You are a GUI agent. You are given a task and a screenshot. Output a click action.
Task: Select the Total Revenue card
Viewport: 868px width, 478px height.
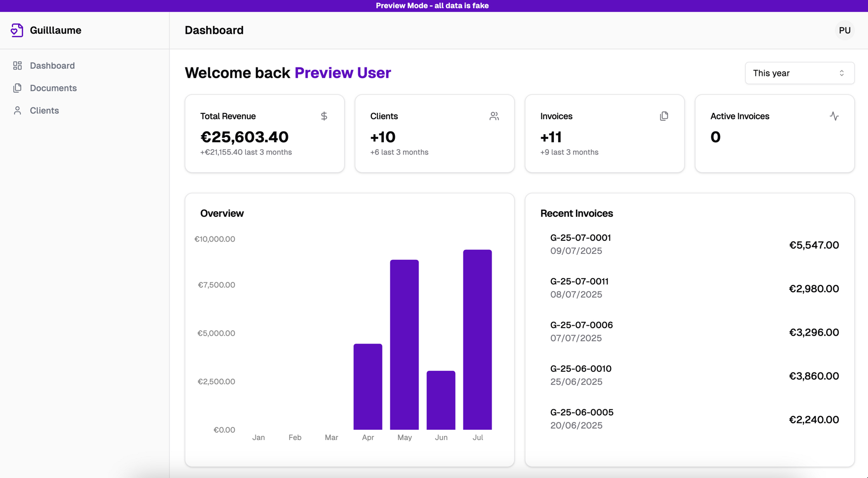(264, 133)
